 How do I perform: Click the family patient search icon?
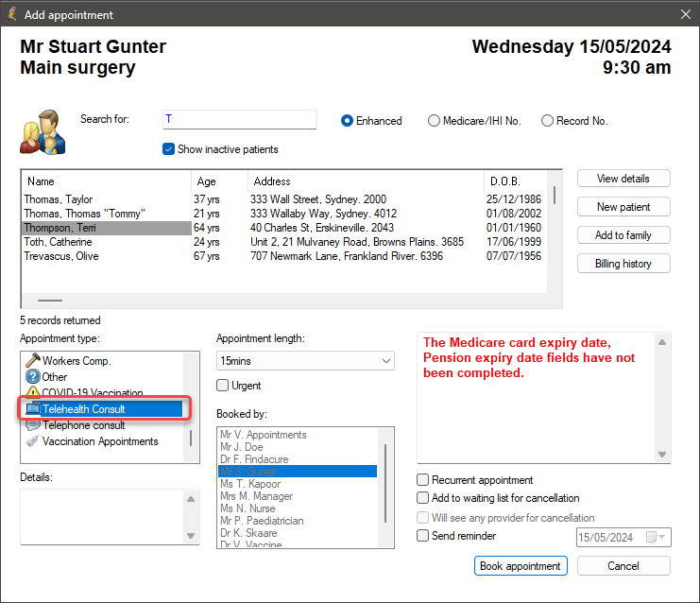point(43,132)
